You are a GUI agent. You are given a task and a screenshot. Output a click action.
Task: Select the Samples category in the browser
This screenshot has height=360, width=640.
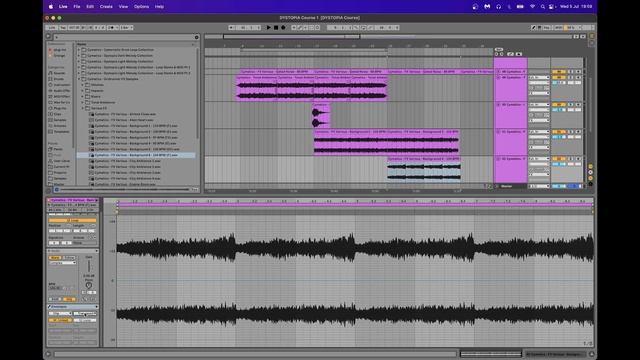(x=58, y=120)
